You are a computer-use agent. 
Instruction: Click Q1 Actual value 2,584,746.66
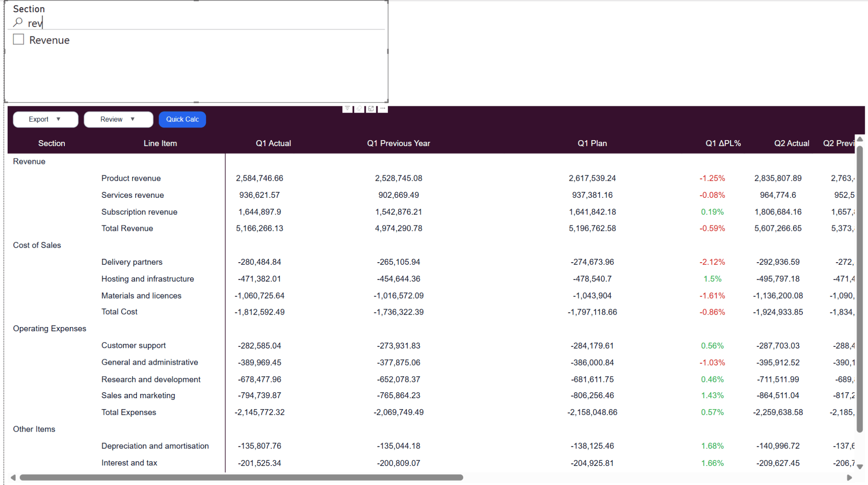[259, 178]
